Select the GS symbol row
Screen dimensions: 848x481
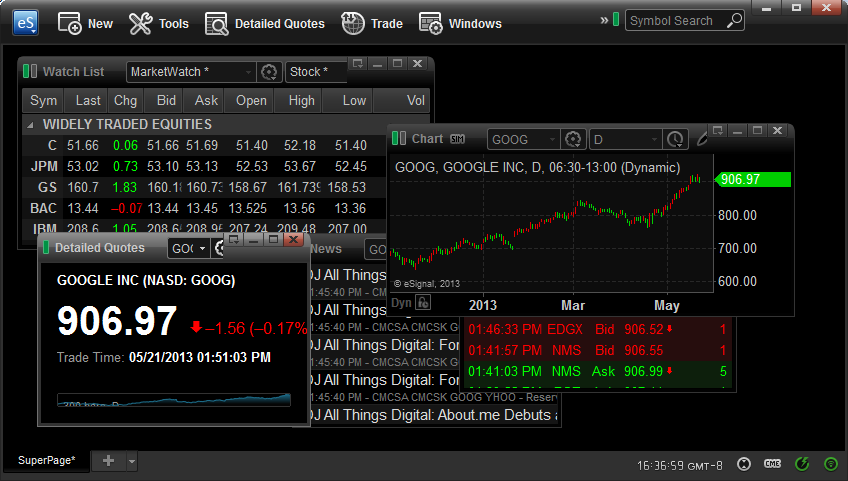click(x=204, y=188)
